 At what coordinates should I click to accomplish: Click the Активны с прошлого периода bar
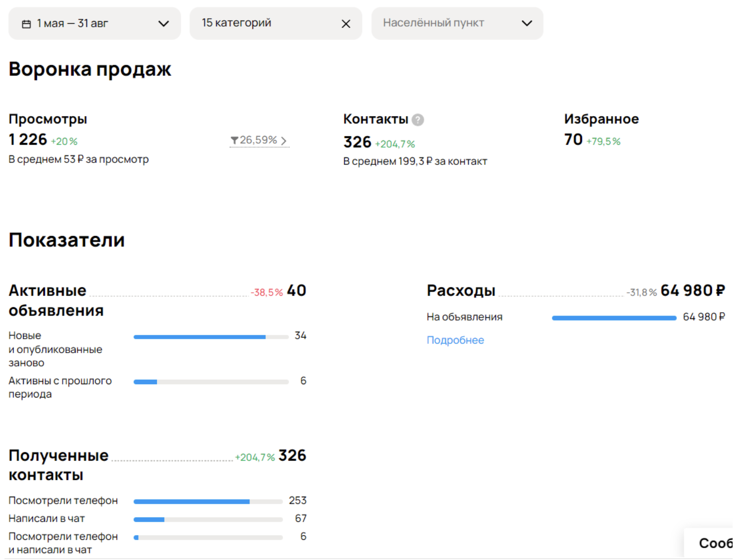pos(211,382)
